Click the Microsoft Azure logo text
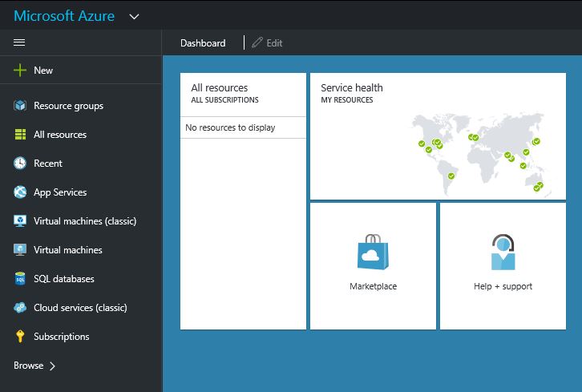Image resolution: width=582 pixels, height=392 pixels. tap(64, 16)
